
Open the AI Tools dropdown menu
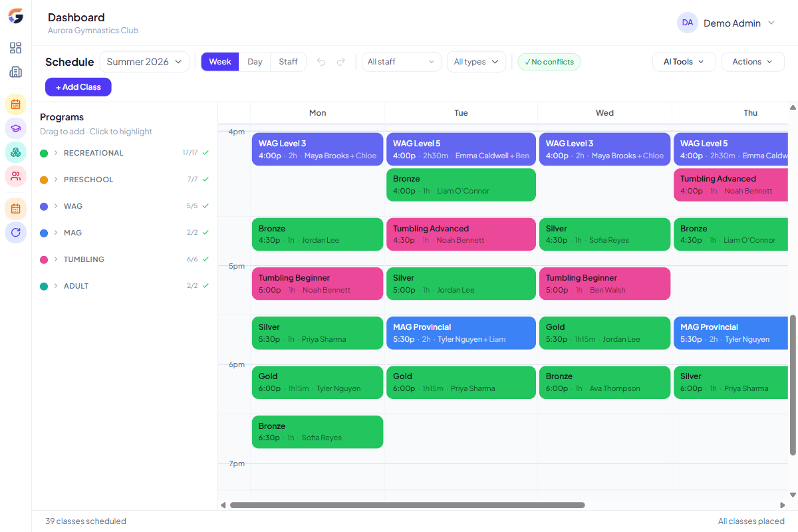pos(684,62)
